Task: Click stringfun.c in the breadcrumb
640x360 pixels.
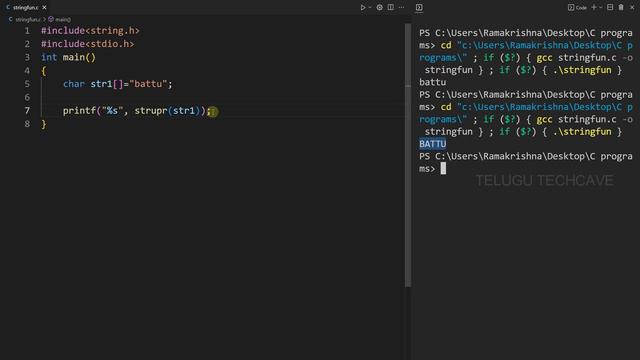Action: [28, 19]
